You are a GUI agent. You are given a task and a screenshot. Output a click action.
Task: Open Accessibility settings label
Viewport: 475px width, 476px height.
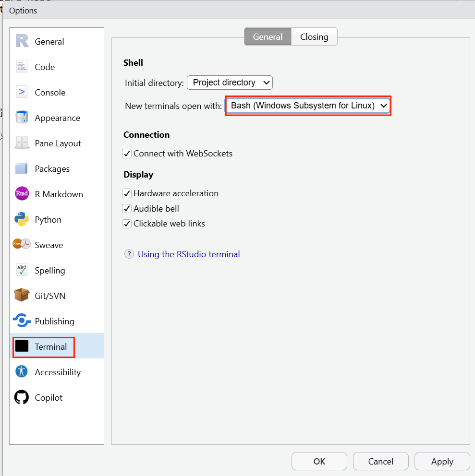[58, 372]
